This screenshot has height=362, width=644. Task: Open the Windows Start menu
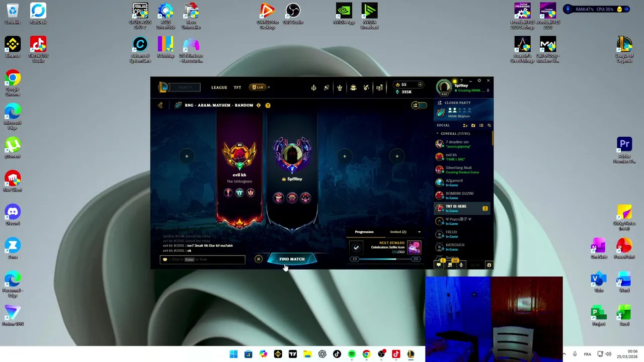click(233, 354)
